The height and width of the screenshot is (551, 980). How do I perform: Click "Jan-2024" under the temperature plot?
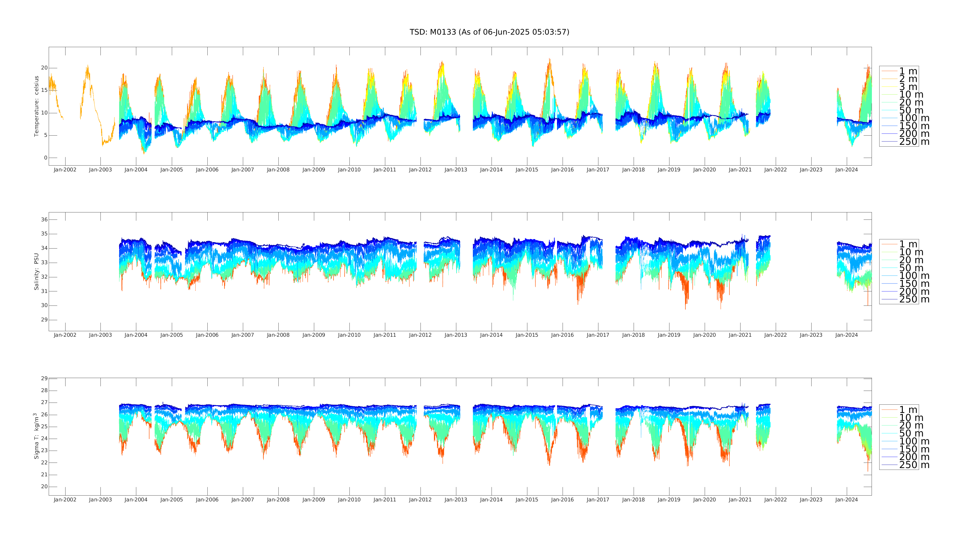tap(847, 170)
